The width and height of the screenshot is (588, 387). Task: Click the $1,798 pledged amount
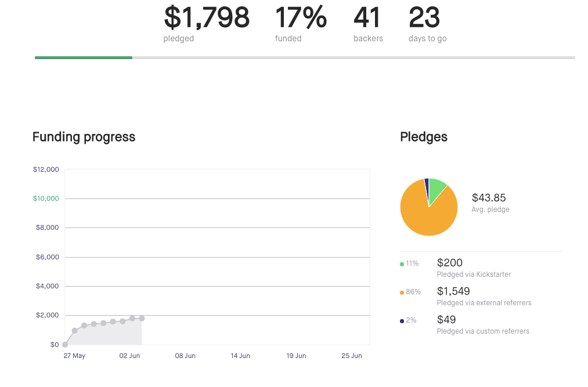(x=207, y=17)
